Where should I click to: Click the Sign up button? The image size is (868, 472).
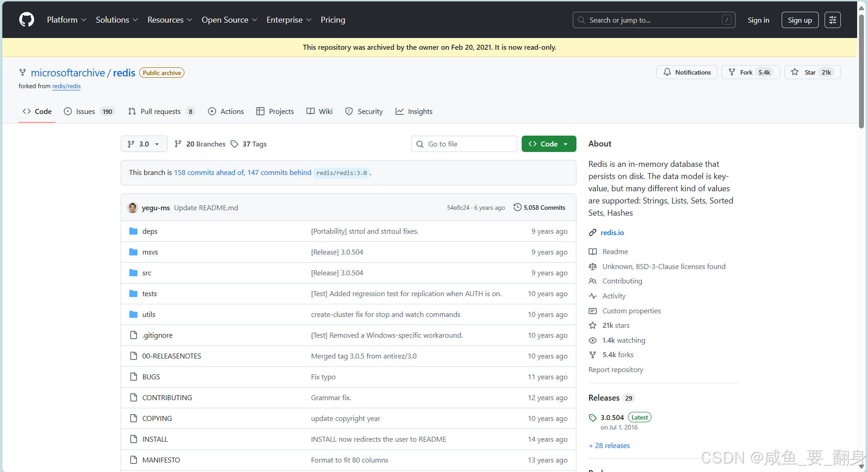click(x=800, y=20)
